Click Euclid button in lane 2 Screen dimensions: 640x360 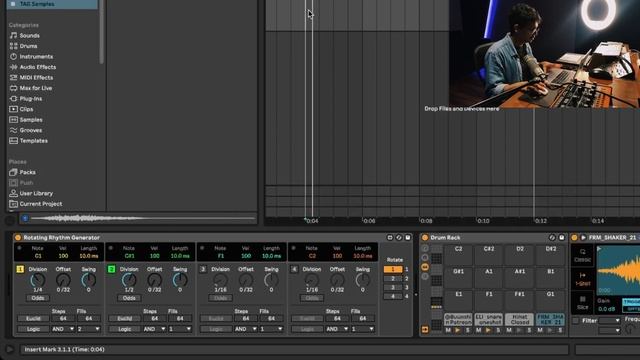(x=125, y=318)
